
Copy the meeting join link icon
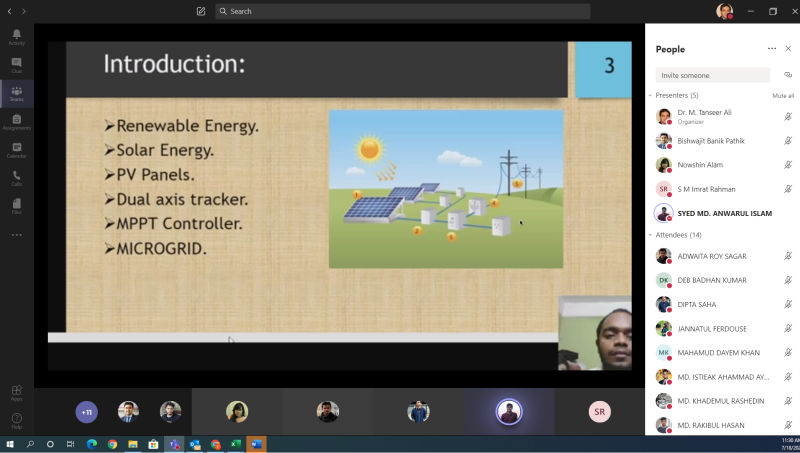tap(788, 75)
